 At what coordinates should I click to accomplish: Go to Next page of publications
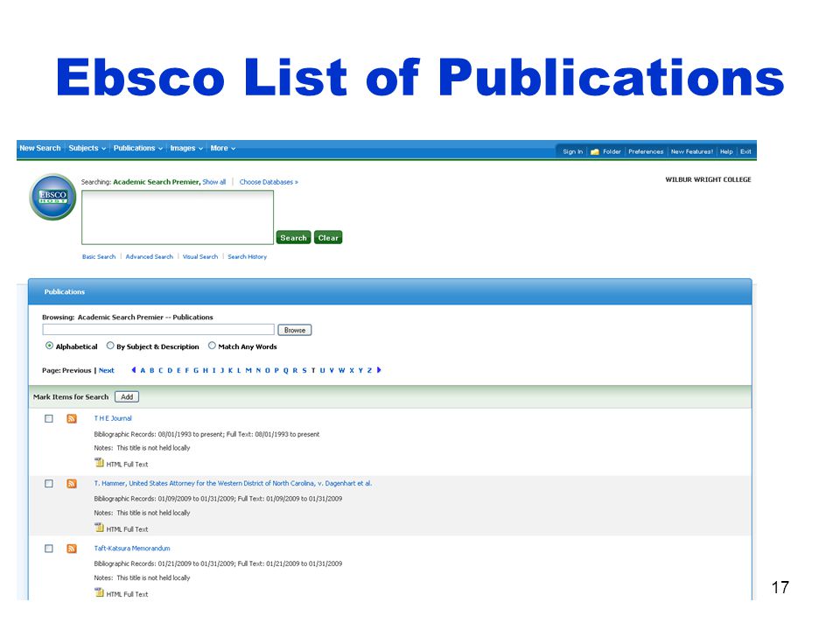[107, 370]
